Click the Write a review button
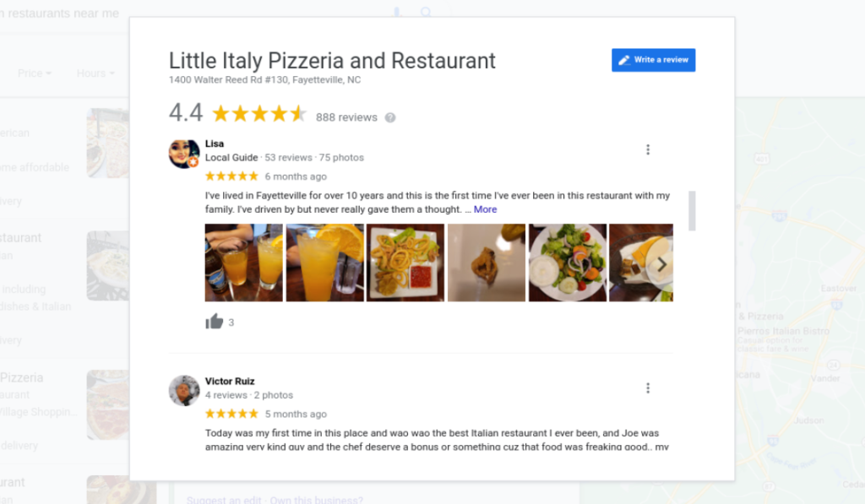 pyautogui.click(x=653, y=60)
